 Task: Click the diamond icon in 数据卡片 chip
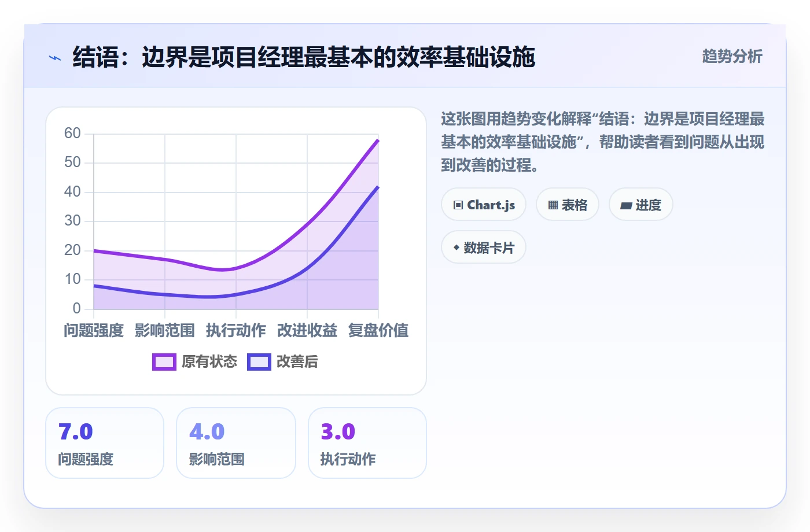[456, 247]
